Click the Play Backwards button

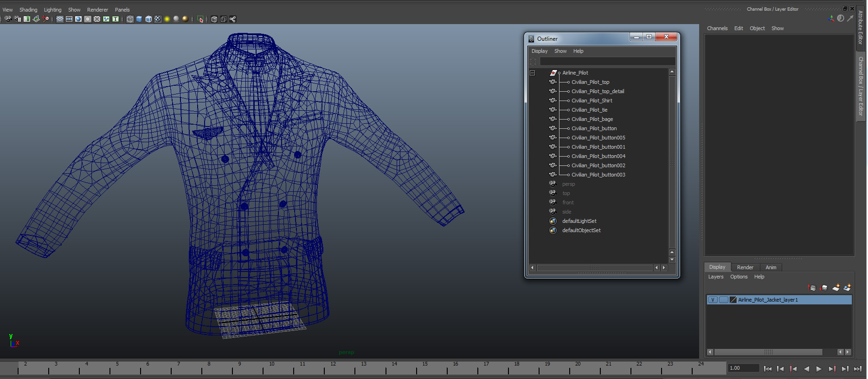point(806,369)
